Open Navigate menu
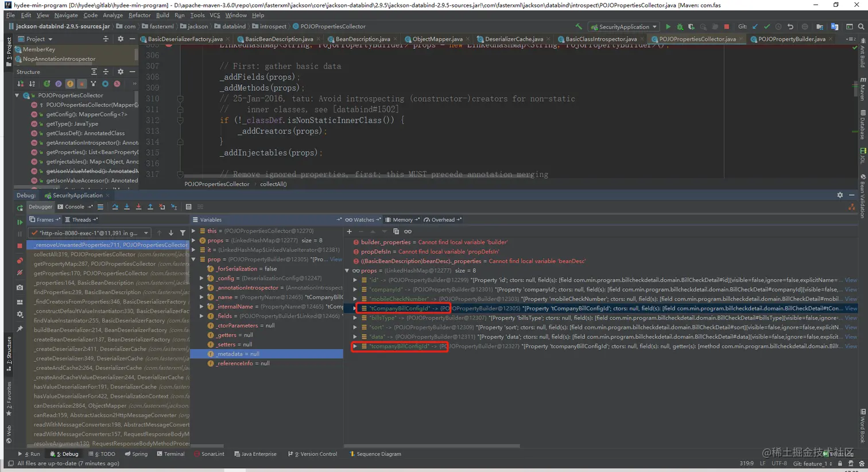868x472 pixels. click(x=66, y=16)
